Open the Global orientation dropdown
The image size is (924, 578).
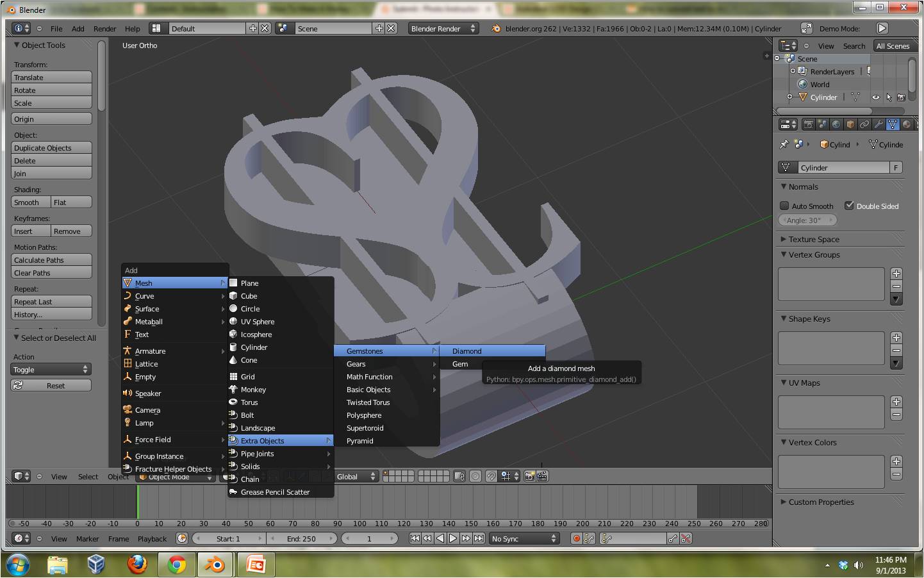pos(357,476)
